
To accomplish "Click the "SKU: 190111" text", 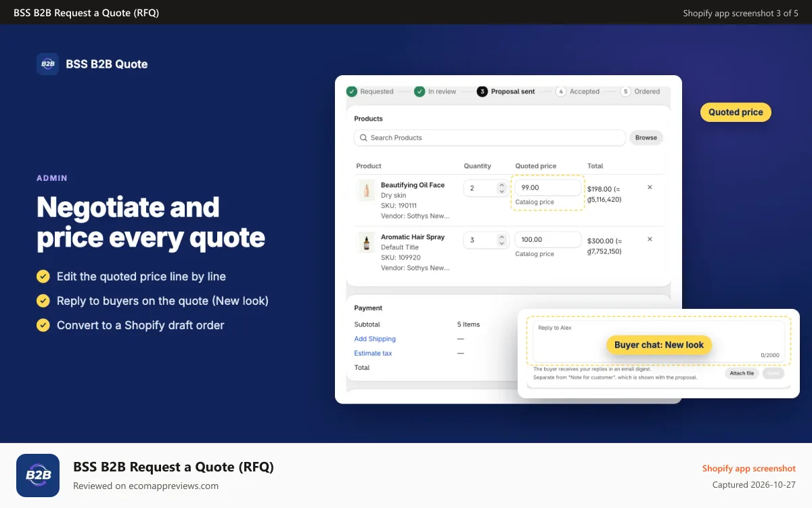I will click(x=399, y=205).
